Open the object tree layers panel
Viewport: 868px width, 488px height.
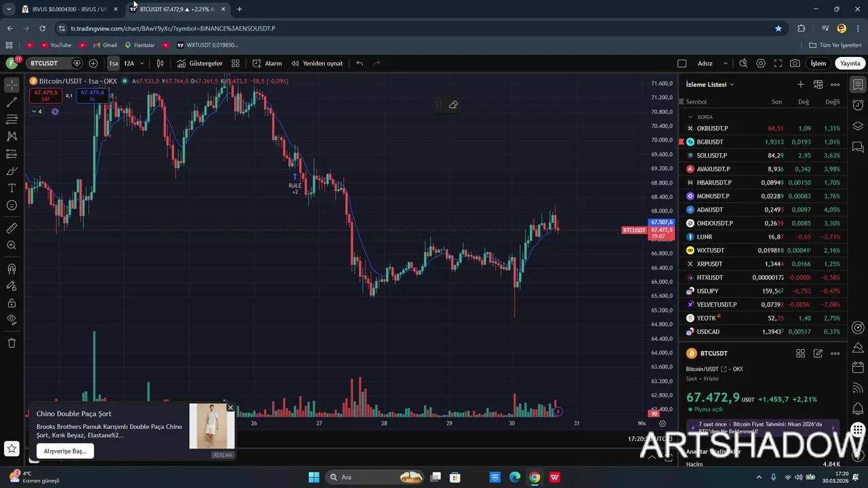(x=858, y=126)
